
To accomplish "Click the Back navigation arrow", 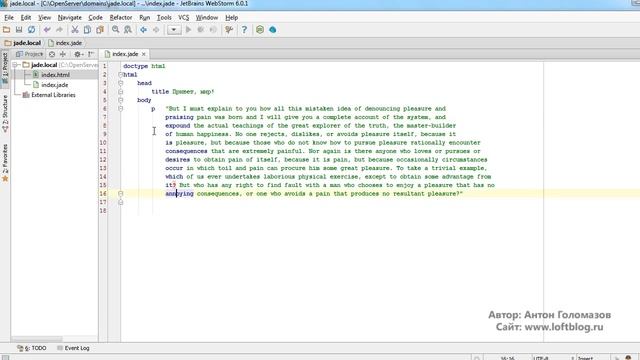I will coord(143,29).
